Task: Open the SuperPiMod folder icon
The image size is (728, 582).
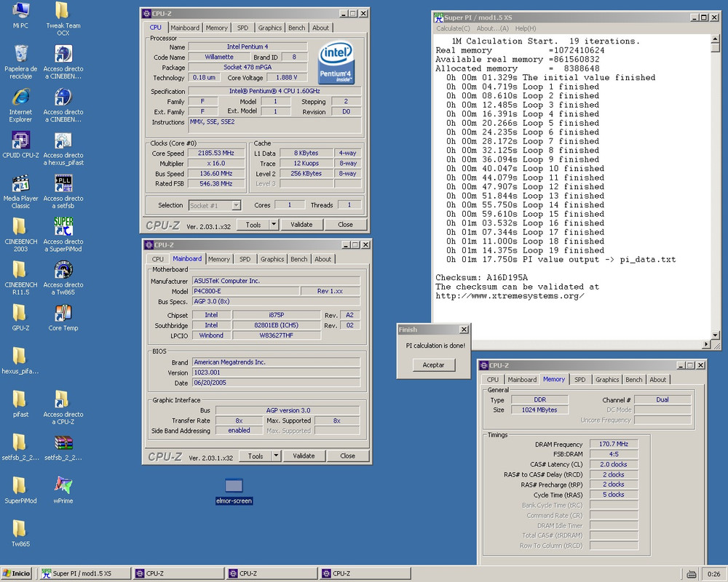Action: point(20,490)
